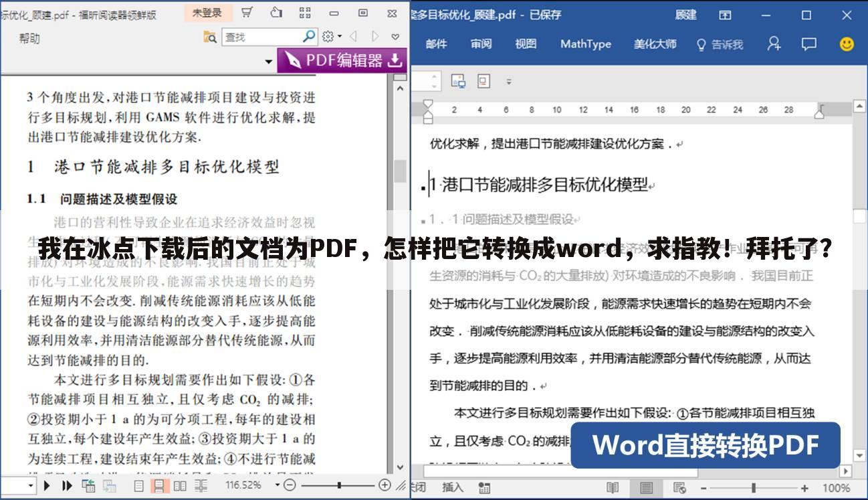Click the macro recording icon in Word status bar
The image size is (868, 500).
(483, 487)
